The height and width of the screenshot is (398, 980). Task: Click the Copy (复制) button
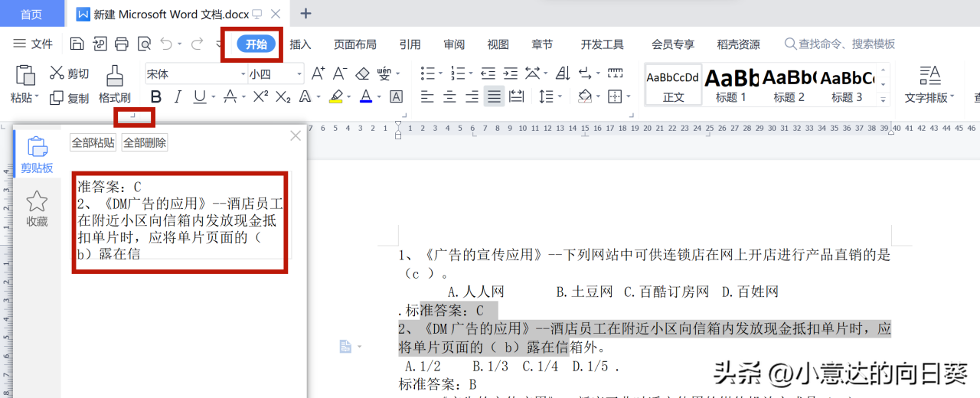69,98
